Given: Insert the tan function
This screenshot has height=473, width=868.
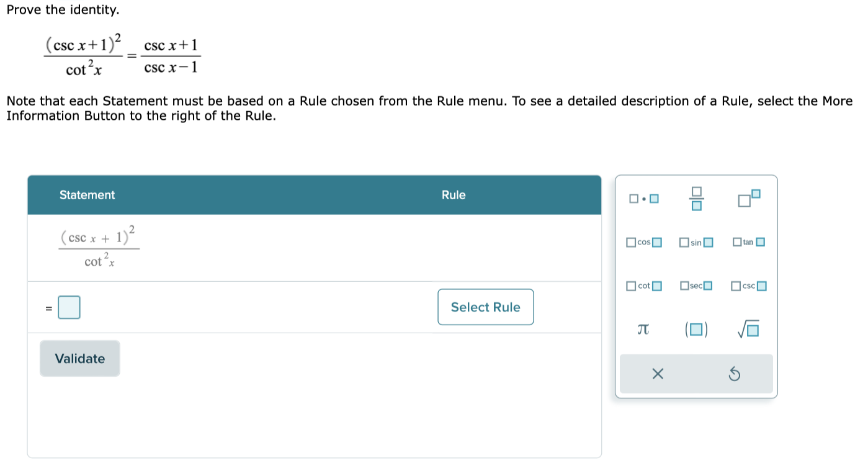Looking at the screenshot, I should tap(748, 242).
